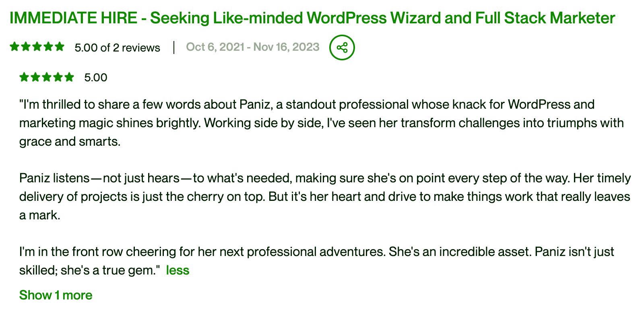Click the "Oct 6, 2021 - Nov 16, 2023" date range

[x=253, y=47]
